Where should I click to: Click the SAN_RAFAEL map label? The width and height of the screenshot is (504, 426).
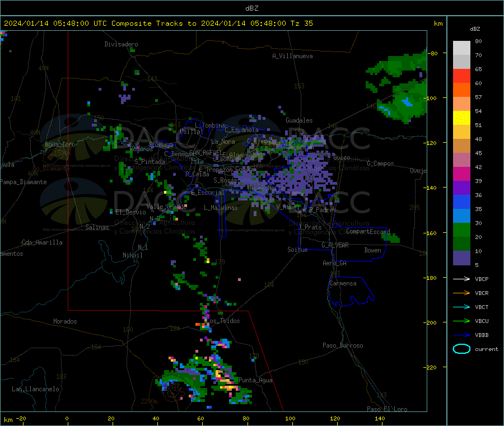tap(206, 152)
